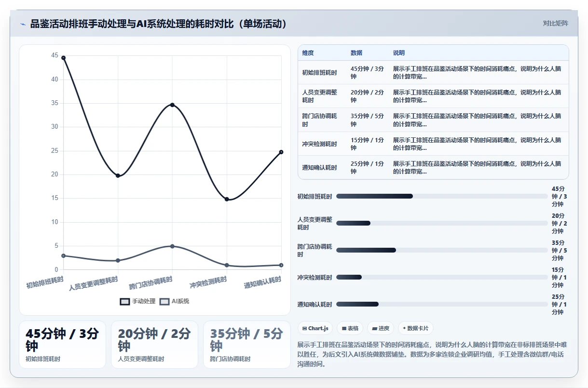
Task: Click the description paragraph below the tags
Action: pyautogui.click(x=433, y=355)
